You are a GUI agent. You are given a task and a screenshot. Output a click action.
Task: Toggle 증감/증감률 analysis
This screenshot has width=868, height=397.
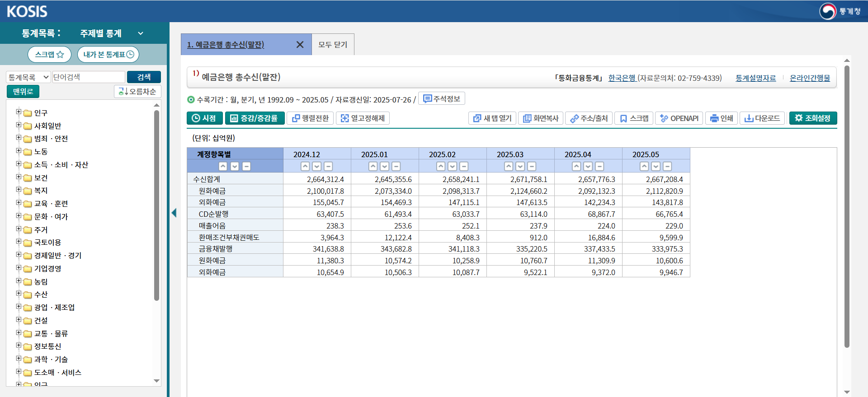click(x=255, y=118)
